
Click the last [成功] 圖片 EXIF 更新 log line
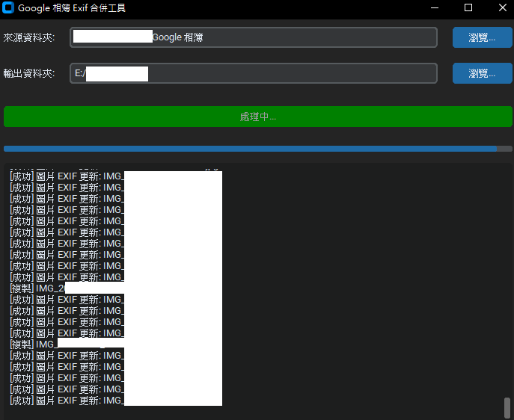pyautogui.click(x=66, y=400)
